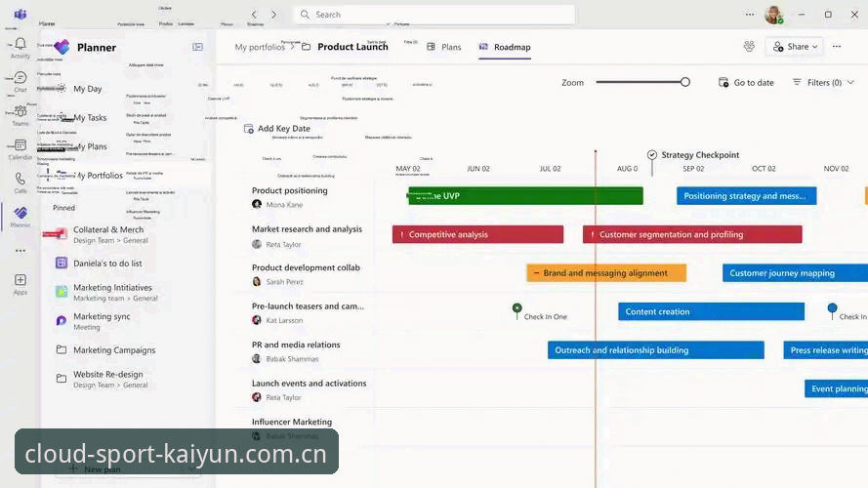Open My portfolios breadcrumb link

(x=260, y=47)
